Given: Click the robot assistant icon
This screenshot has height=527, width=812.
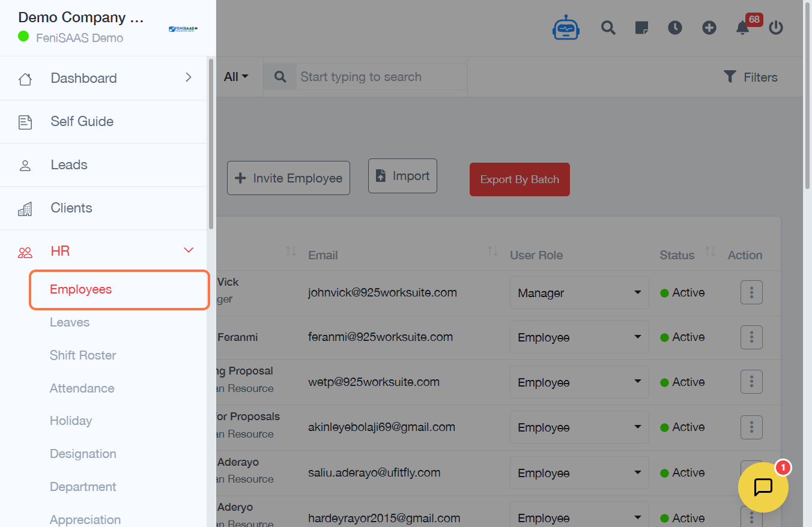Looking at the screenshot, I should tap(566, 28).
